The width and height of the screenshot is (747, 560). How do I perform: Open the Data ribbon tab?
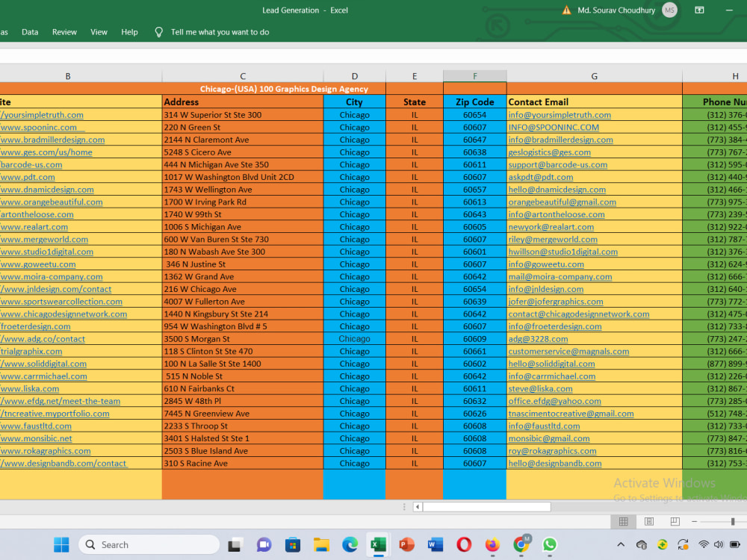[x=30, y=32]
